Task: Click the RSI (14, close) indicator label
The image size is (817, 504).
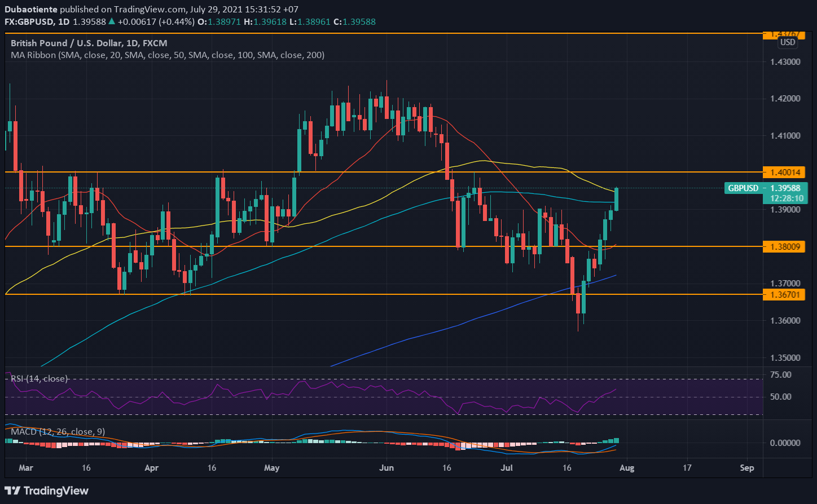Action: (x=39, y=379)
